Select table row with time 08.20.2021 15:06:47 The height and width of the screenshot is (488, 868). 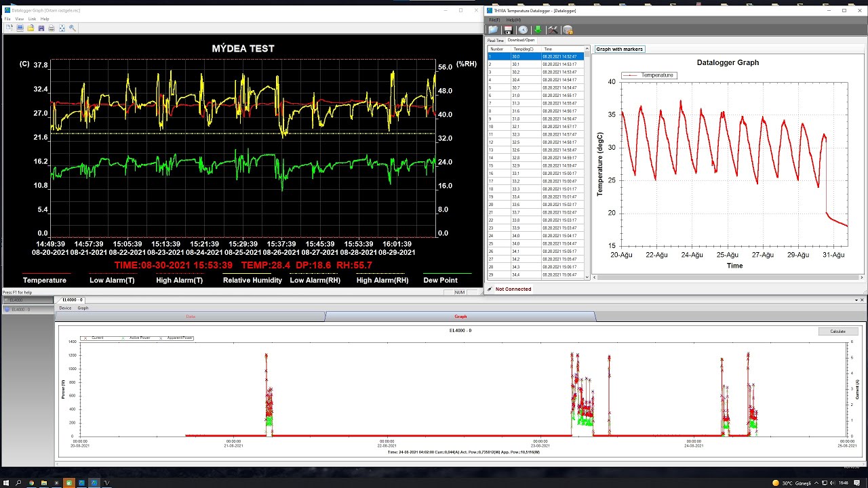536,275
